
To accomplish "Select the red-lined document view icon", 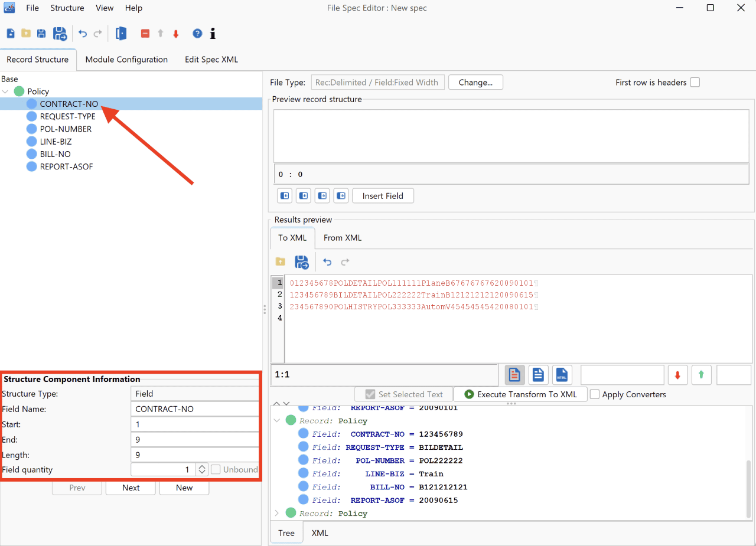I will [x=514, y=375].
